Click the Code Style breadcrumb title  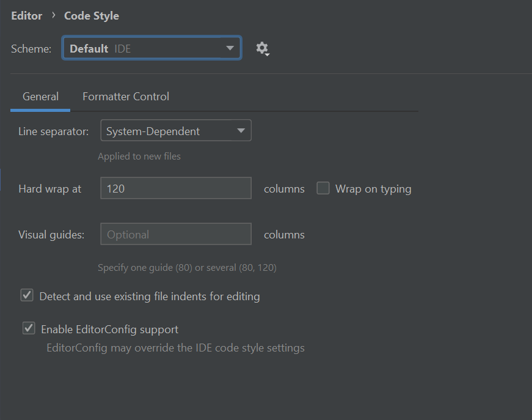(x=92, y=16)
